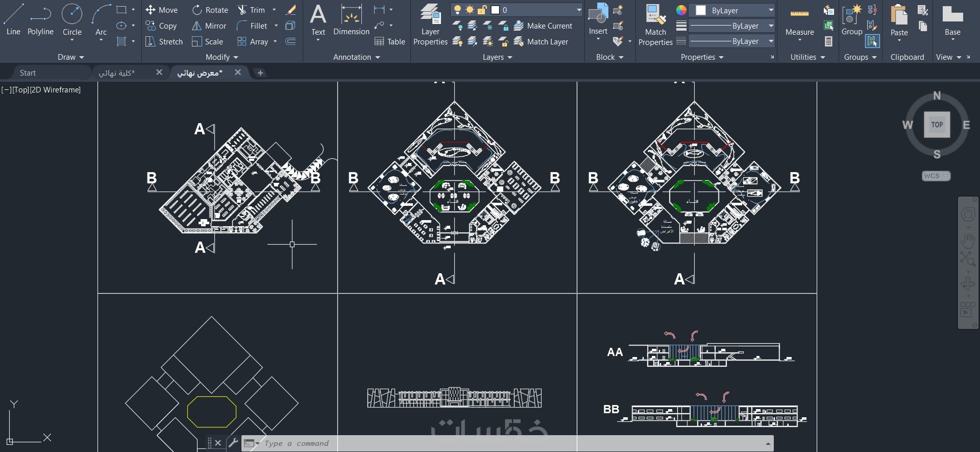Select the Line drawing tool
This screenshot has width=980, height=452.
tap(13, 19)
